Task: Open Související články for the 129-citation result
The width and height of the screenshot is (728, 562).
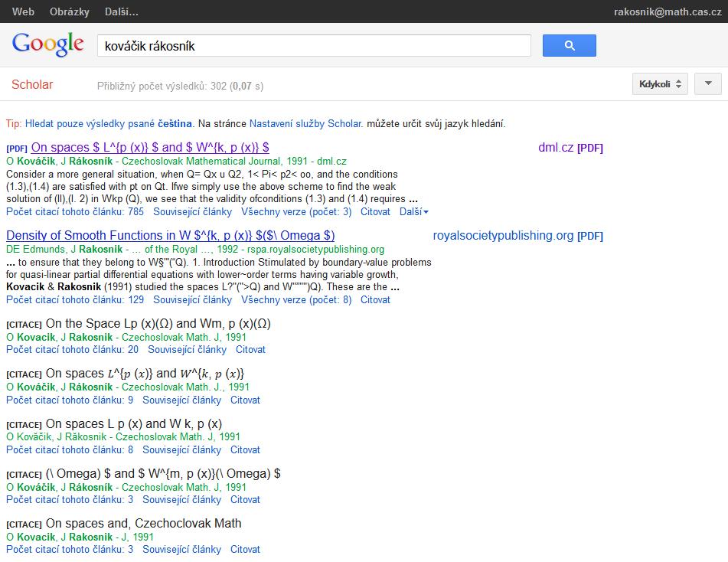Action: pyautogui.click(x=192, y=299)
